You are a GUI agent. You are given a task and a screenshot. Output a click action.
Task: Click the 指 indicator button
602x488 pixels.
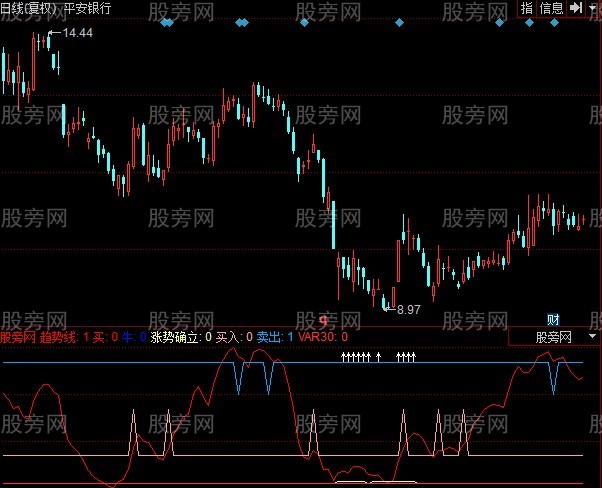point(527,7)
